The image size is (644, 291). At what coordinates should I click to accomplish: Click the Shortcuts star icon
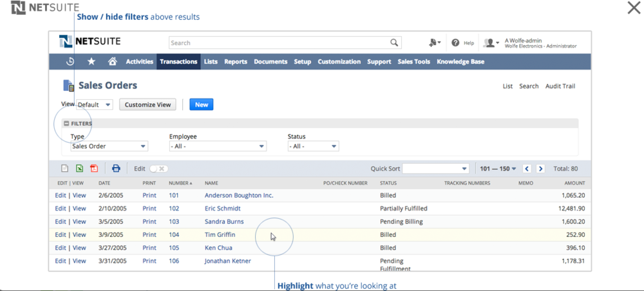coord(91,62)
